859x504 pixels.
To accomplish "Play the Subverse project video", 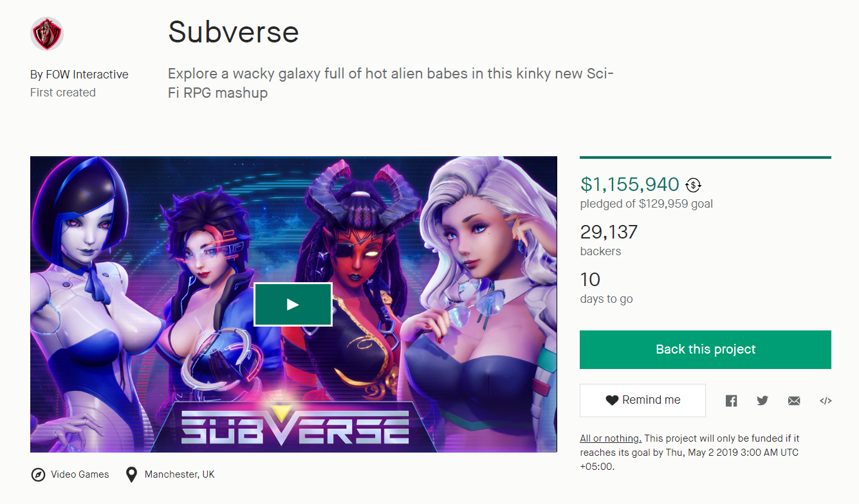I will point(293,304).
